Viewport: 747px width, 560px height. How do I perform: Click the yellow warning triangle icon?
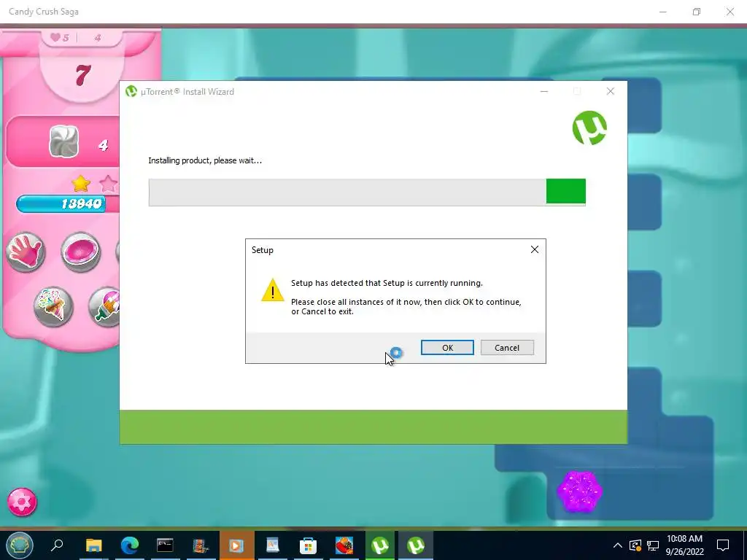click(x=273, y=290)
